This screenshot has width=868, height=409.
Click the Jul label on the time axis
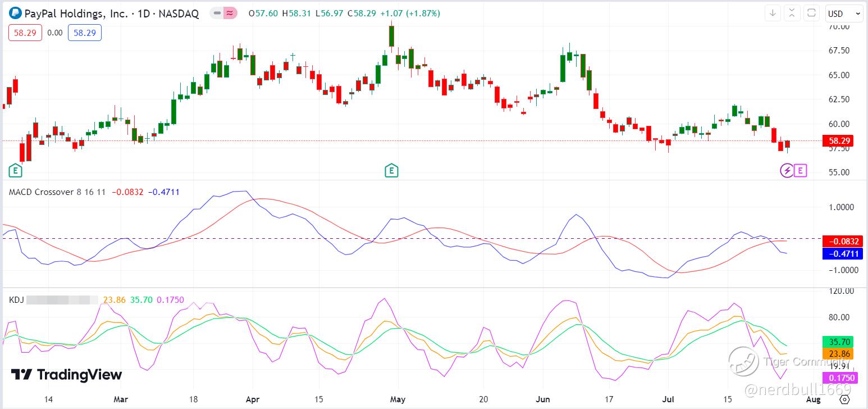pyautogui.click(x=668, y=400)
